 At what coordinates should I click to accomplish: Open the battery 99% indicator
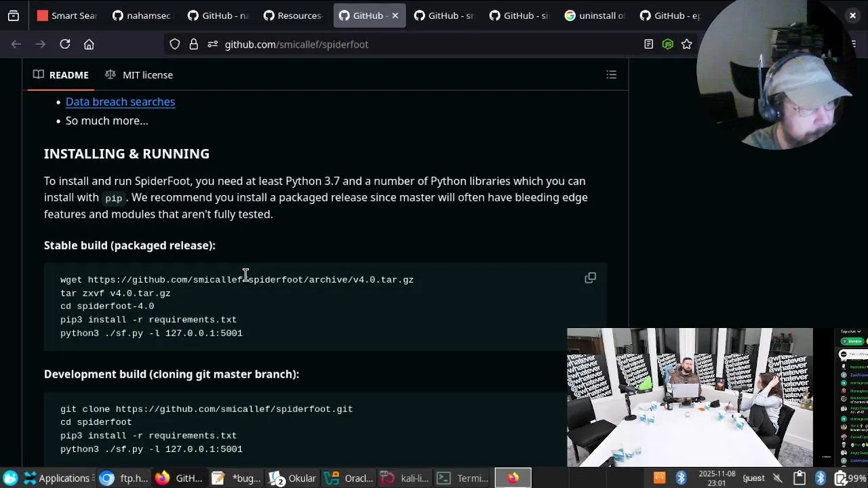(851, 479)
